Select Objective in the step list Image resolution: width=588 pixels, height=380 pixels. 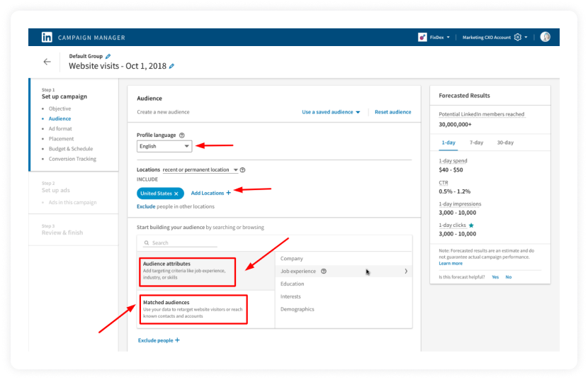coord(60,108)
